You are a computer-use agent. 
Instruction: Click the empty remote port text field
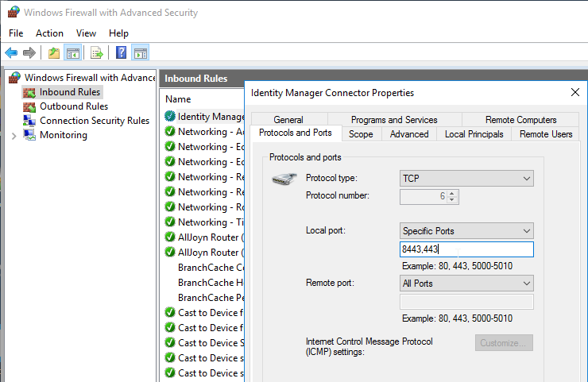pyautogui.click(x=466, y=302)
